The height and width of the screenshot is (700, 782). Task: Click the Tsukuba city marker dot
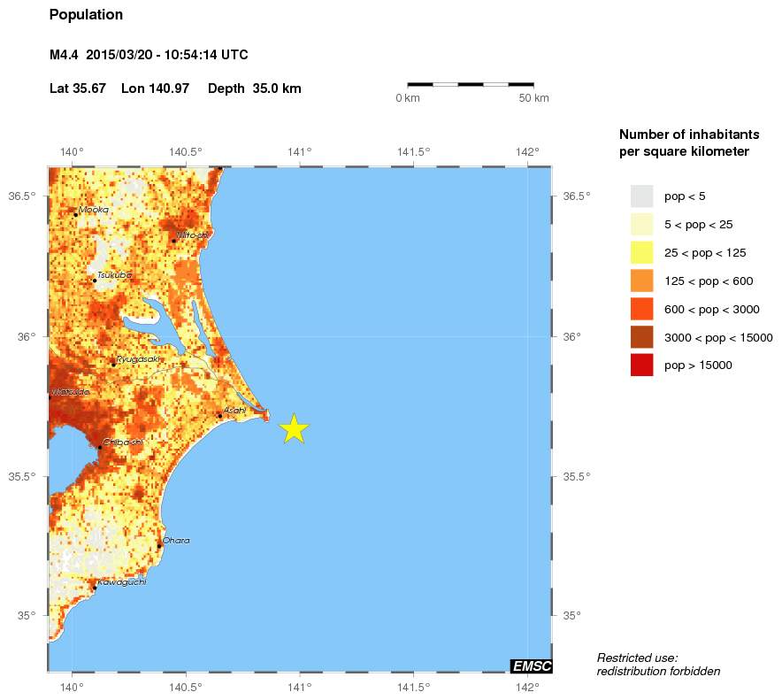[94, 281]
